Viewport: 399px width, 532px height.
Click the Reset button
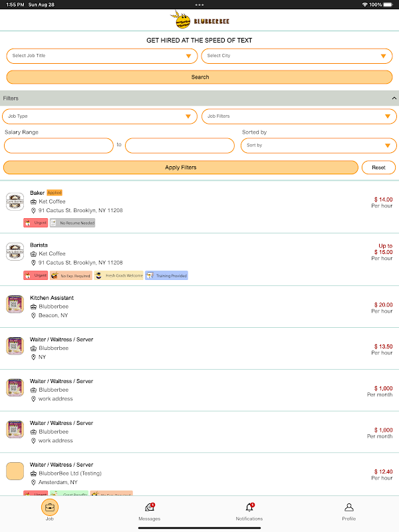pos(378,168)
